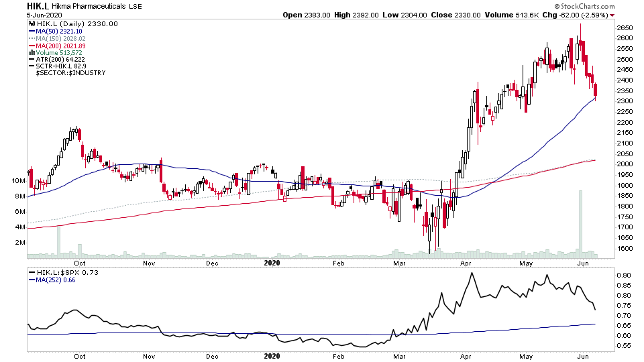Click the last red candlestick touching the MA(50) line
Viewport: 644px width, 362px height.
596,90
